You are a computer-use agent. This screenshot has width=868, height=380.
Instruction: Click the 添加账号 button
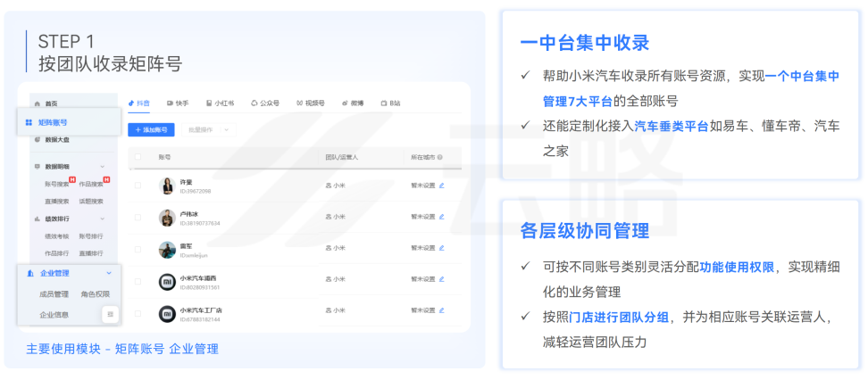click(x=151, y=130)
